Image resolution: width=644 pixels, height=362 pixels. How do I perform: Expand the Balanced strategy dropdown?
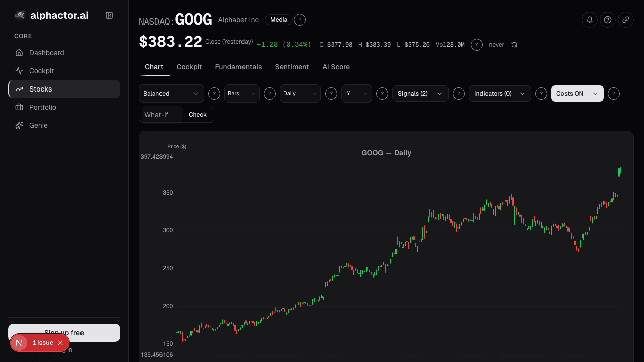[172, 94]
